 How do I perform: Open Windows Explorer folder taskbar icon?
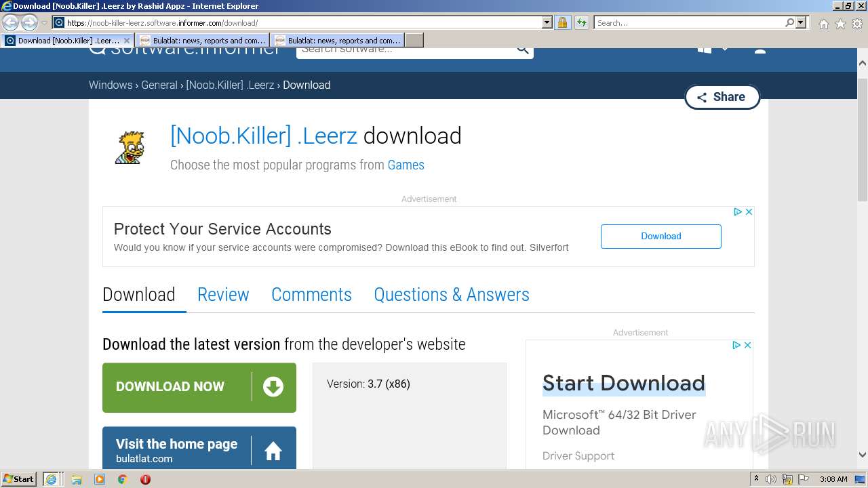pos(77,479)
